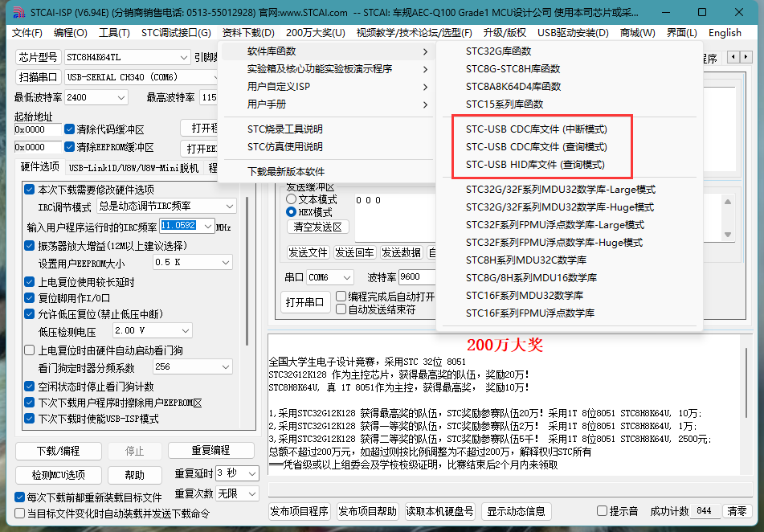Toggle 下次下载时使能USB-ISP模式 checkbox
The height and width of the screenshot is (532, 764).
click(29, 419)
